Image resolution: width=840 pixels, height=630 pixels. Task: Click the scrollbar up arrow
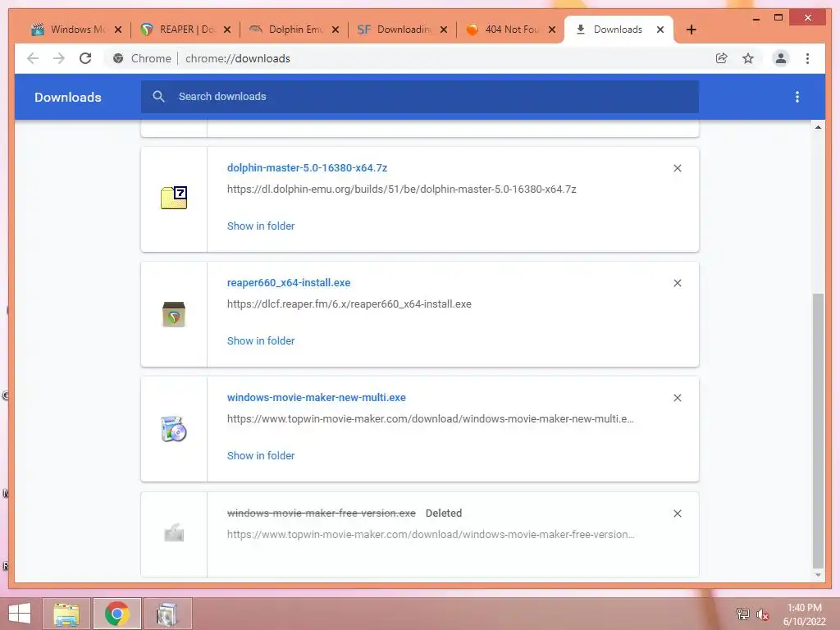pos(818,127)
